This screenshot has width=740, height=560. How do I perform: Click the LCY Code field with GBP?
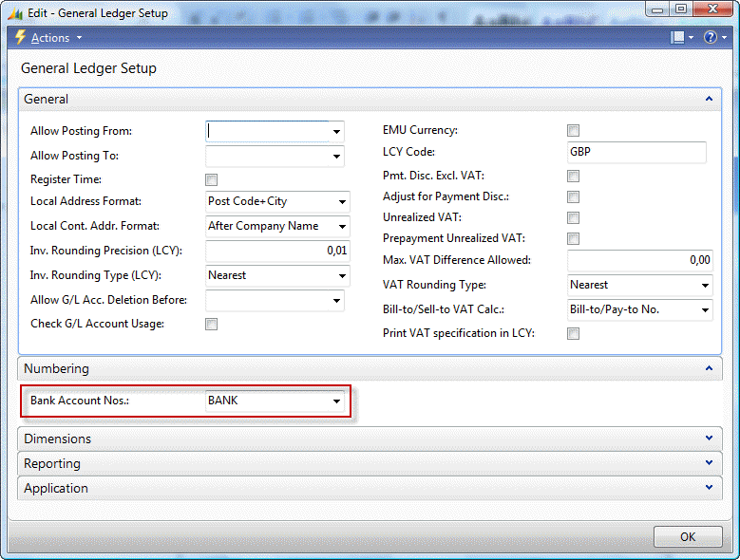coord(636,152)
